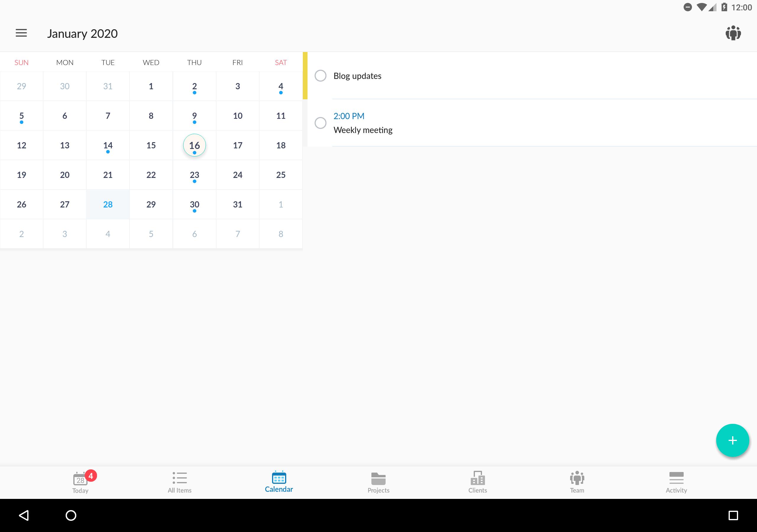Select January 12 on calendar
Image resolution: width=757 pixels, height=532 pixels.
(21, 145)
